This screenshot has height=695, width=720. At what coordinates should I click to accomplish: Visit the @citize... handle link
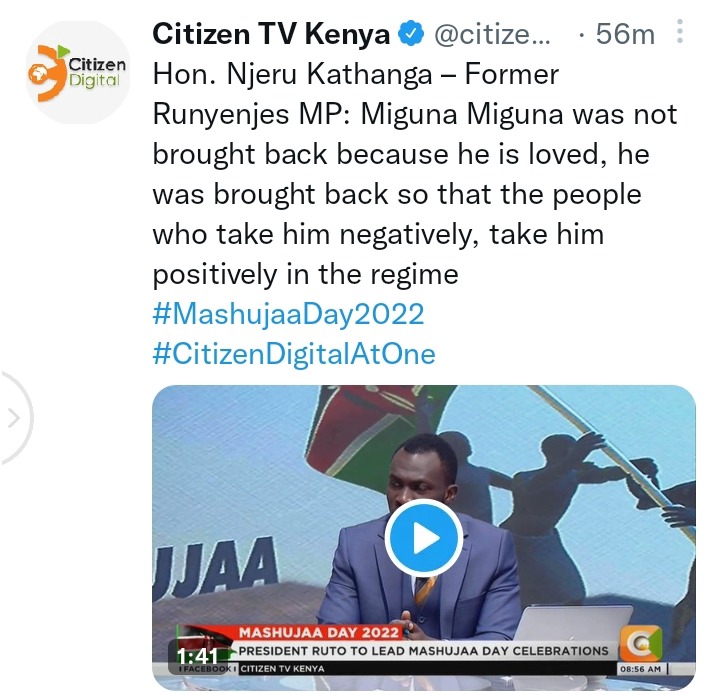click(492, 34)
